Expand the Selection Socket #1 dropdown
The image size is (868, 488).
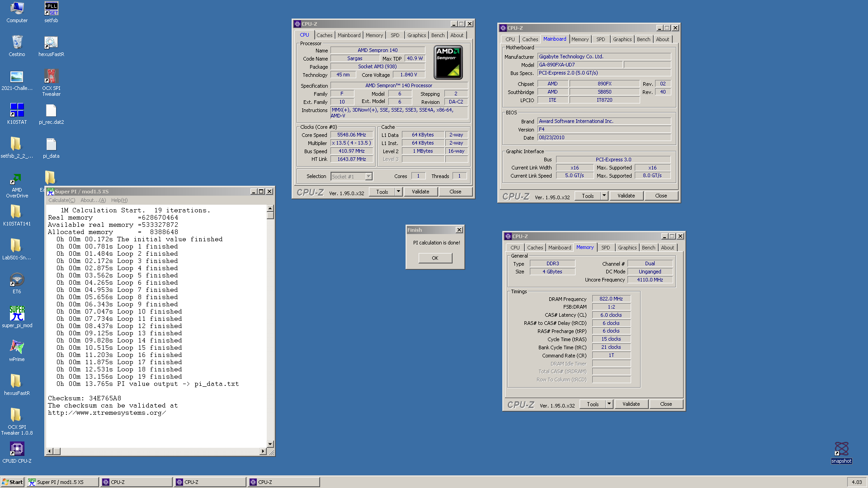click(x=368, y=177)
